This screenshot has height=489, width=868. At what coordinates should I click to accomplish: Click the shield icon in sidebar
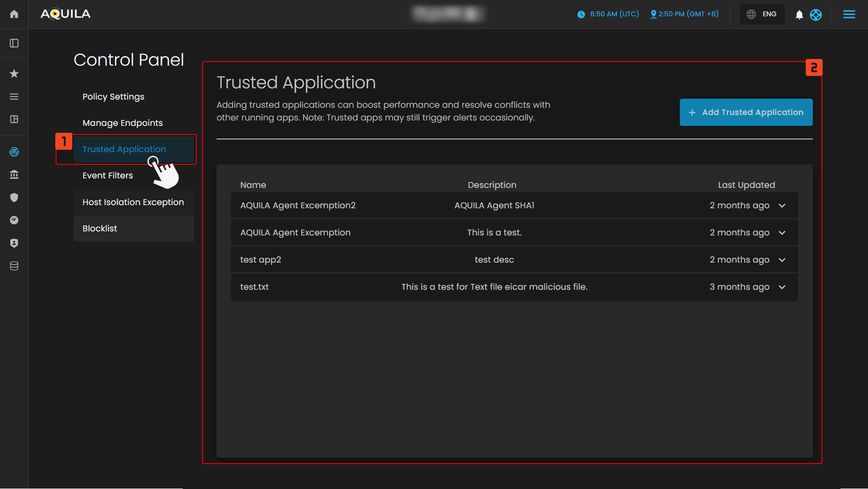(14, 197)
